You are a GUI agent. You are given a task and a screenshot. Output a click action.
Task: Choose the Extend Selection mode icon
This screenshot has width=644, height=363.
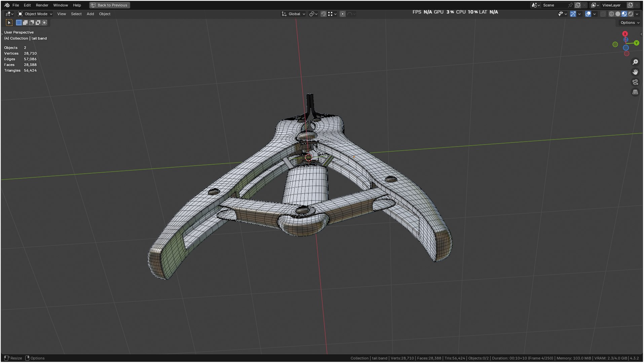coord(25,23)
